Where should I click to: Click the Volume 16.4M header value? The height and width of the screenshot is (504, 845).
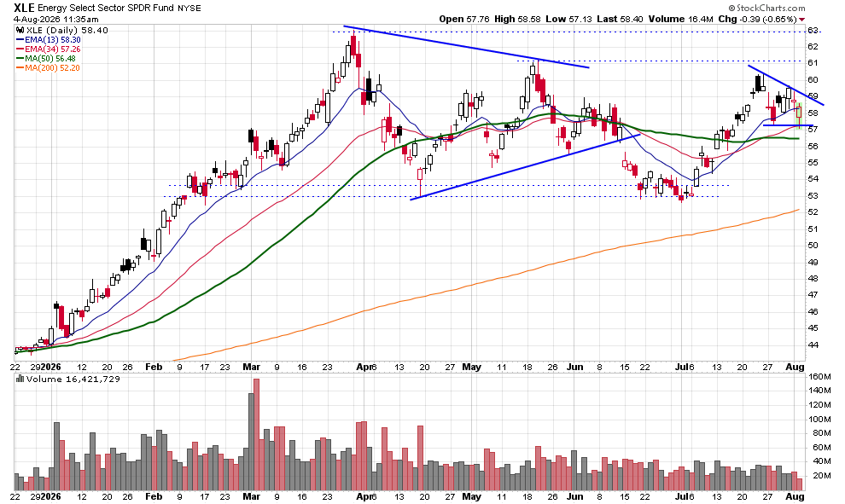click(680, 19)
